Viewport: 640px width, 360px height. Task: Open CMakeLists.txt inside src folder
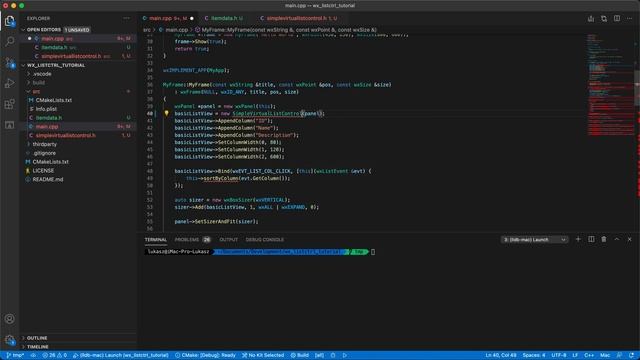(53, 100)
